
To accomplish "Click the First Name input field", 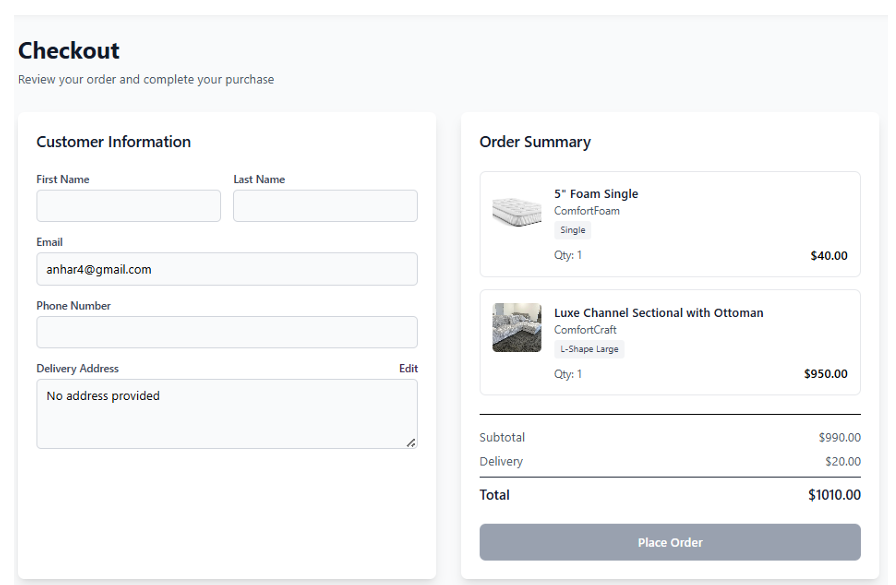I will (x=128, y=206).
